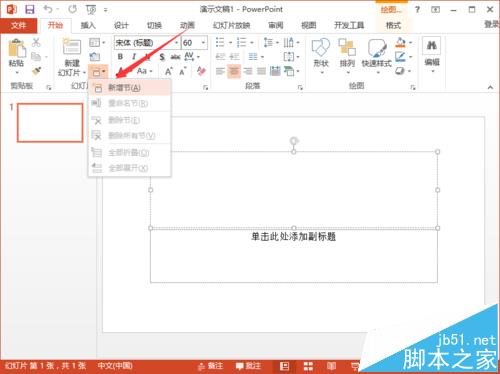Open the 插入 ribbon tab
This screenshot has height=374, width=500.
[88, 25]
